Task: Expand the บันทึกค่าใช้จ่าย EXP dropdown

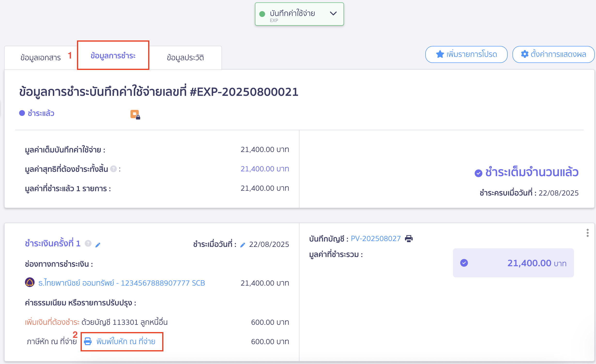Action: click(333, 14)
